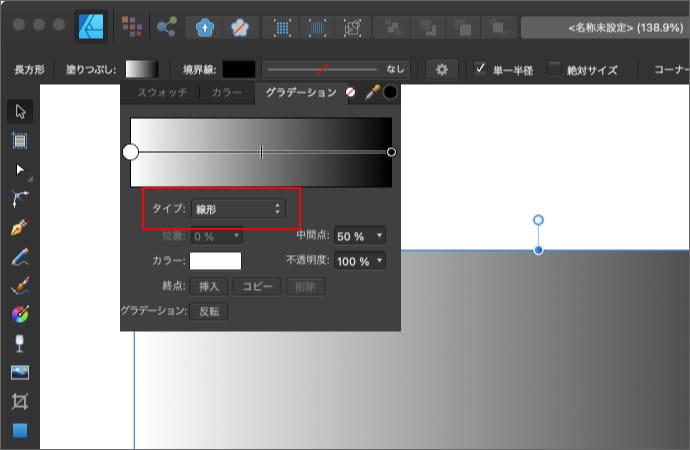The height and width of the screenshot is (450, 690).
Task: Switch to the カラー tab
Action: point(226,93)
